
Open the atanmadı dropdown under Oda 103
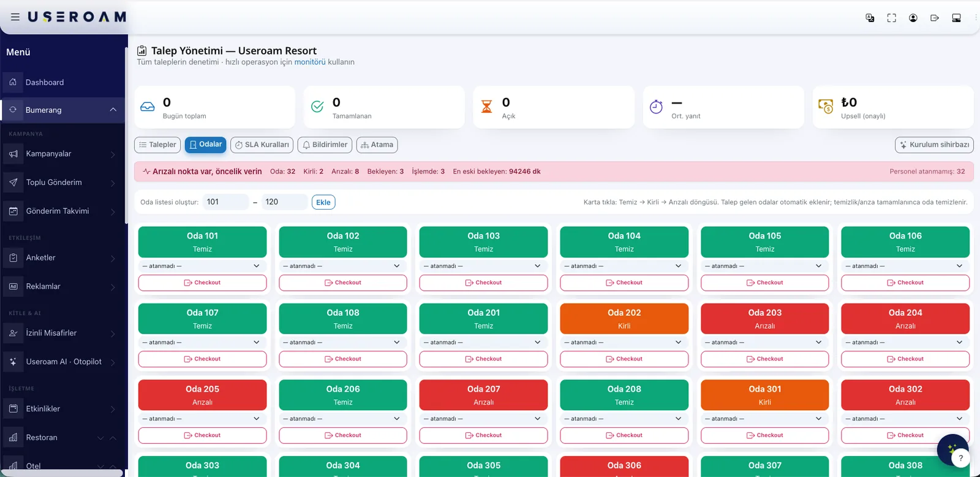pos(484,266)
